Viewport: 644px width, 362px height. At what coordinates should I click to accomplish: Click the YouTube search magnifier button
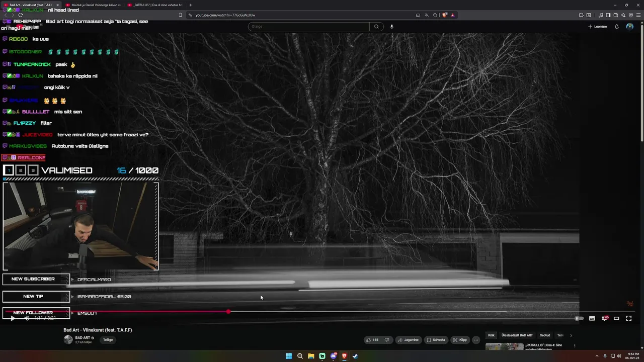(x=376, y=27)
